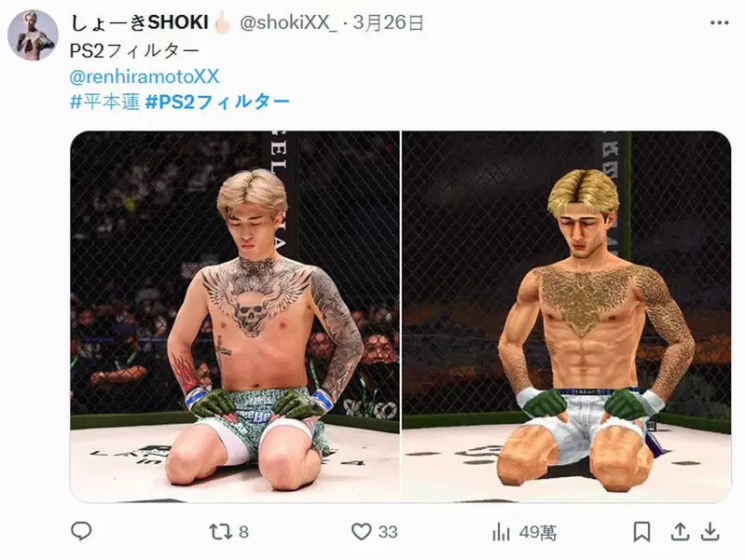Click the 49萬 view count
The image size is (745, 560).
537,532
